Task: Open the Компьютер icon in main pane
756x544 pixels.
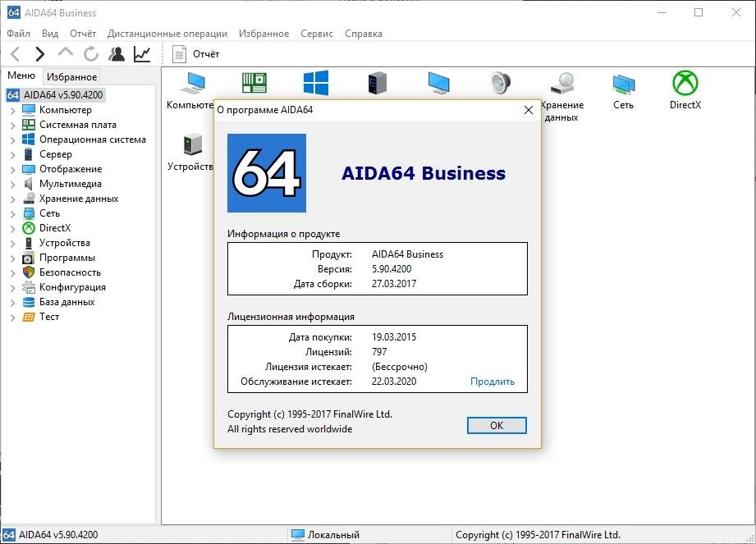Action: point(192,83)
